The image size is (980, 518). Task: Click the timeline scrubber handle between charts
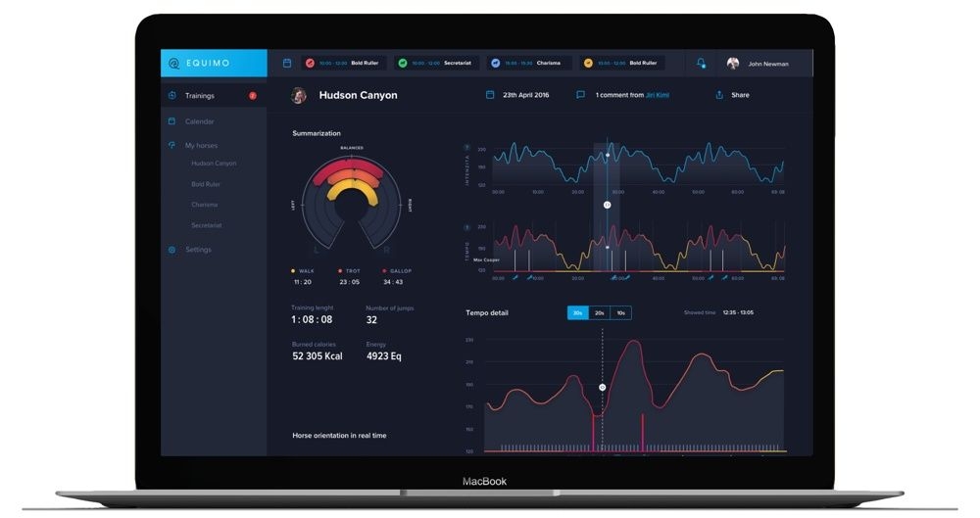click(x=607, y=205)
